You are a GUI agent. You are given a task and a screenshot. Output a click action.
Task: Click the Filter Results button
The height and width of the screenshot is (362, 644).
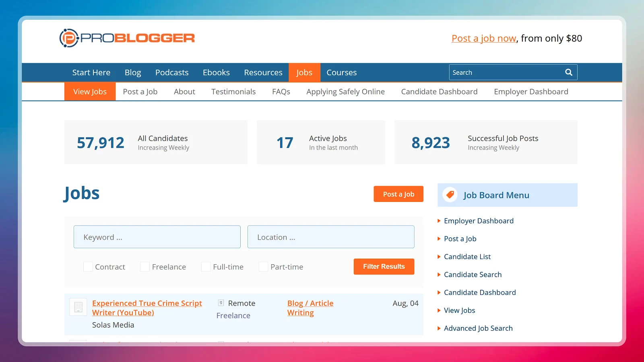coord(384,267)
